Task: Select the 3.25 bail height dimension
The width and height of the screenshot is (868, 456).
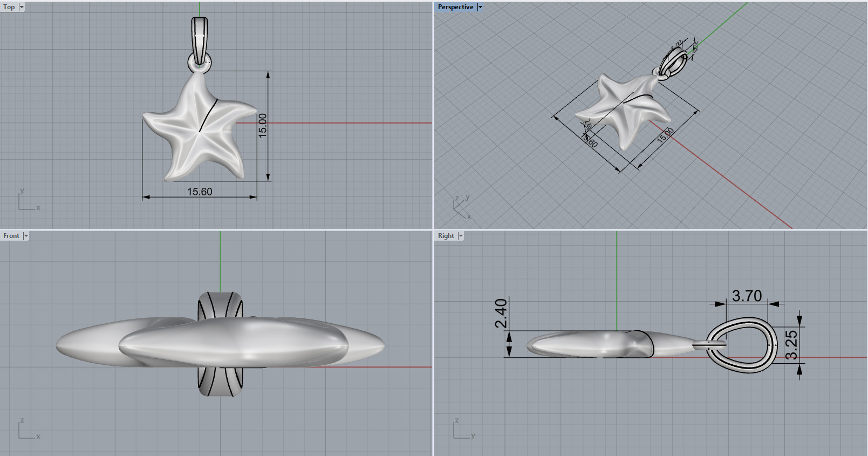Action: pyautogui.click(x=791, y=345)
